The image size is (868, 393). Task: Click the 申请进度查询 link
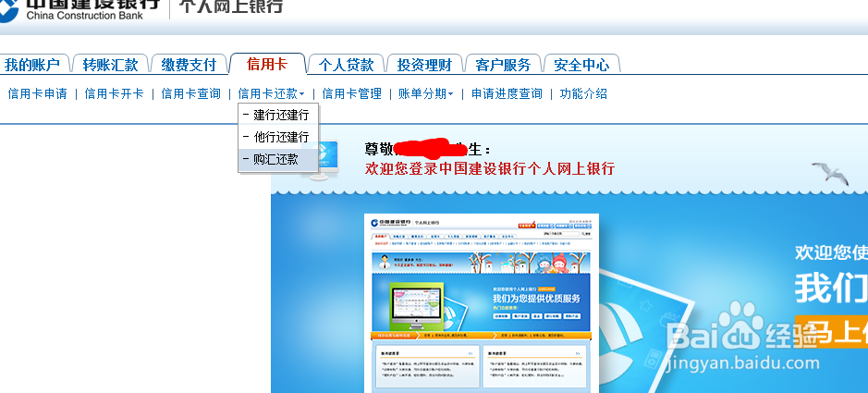tap(507, 94)
